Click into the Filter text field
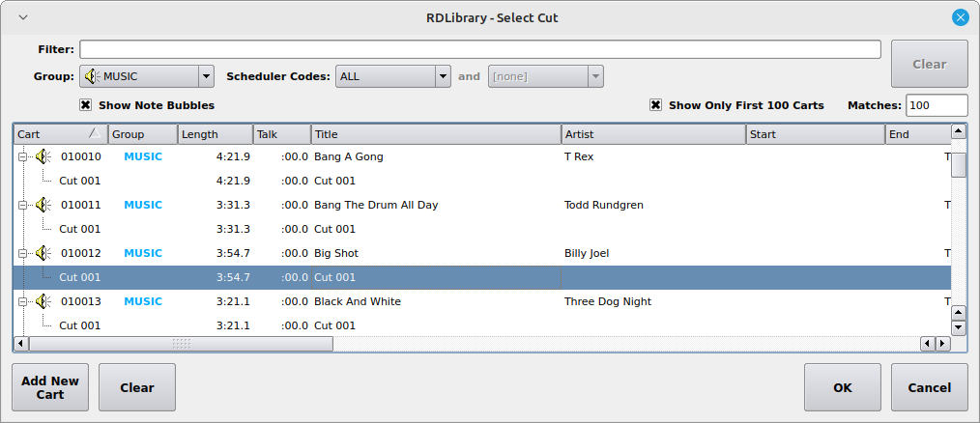This screenshot has width=980, height=423. [x=479, y=49]
